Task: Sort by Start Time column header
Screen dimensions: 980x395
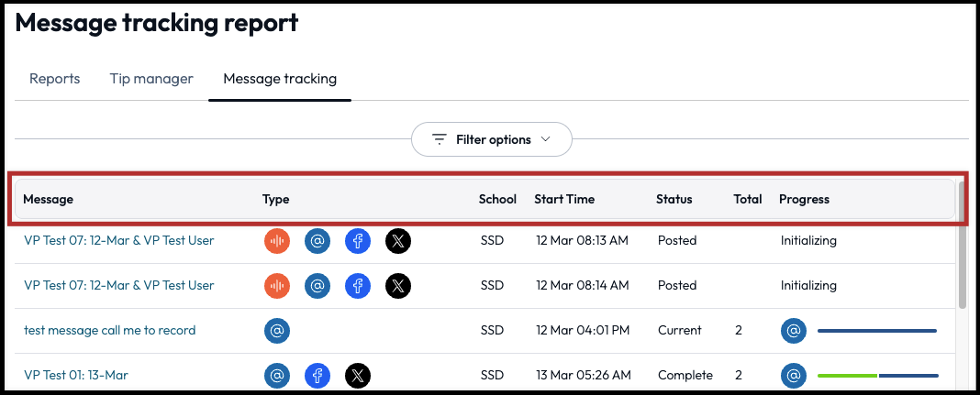Action: (564, 199)
